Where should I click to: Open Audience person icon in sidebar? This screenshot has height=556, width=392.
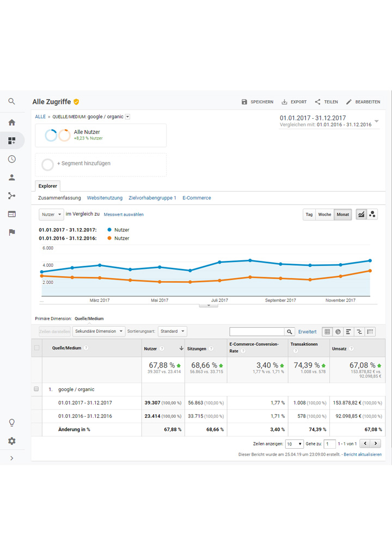11,178
